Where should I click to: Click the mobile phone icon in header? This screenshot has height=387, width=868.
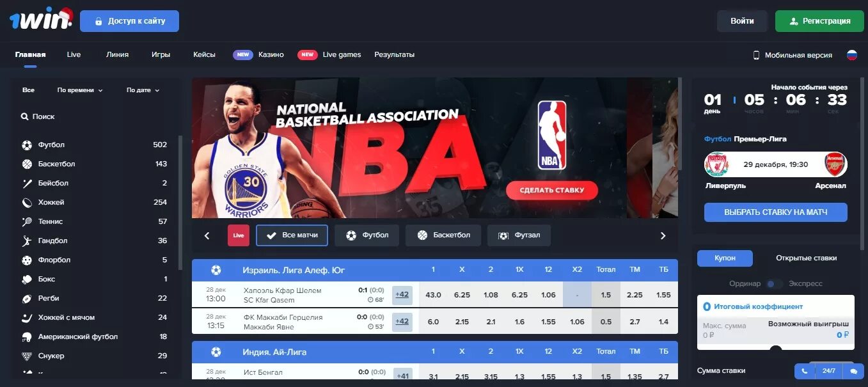[x=756, y=55]
